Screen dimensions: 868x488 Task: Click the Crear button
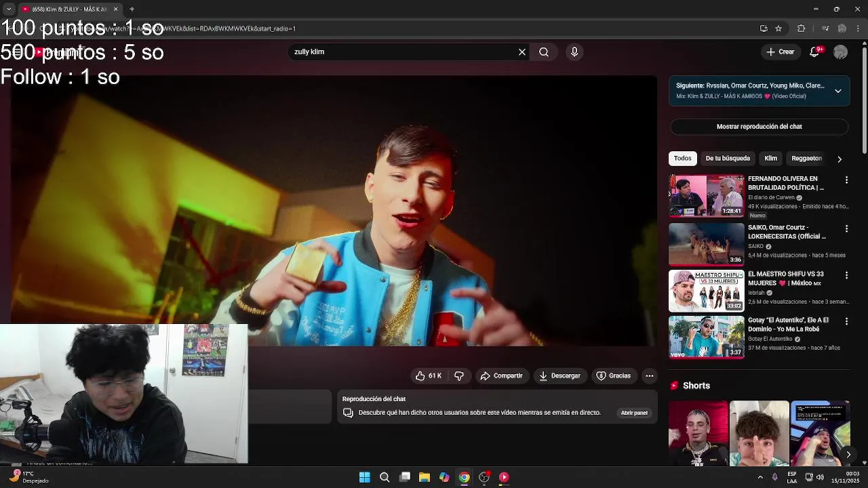pos(780,52)
